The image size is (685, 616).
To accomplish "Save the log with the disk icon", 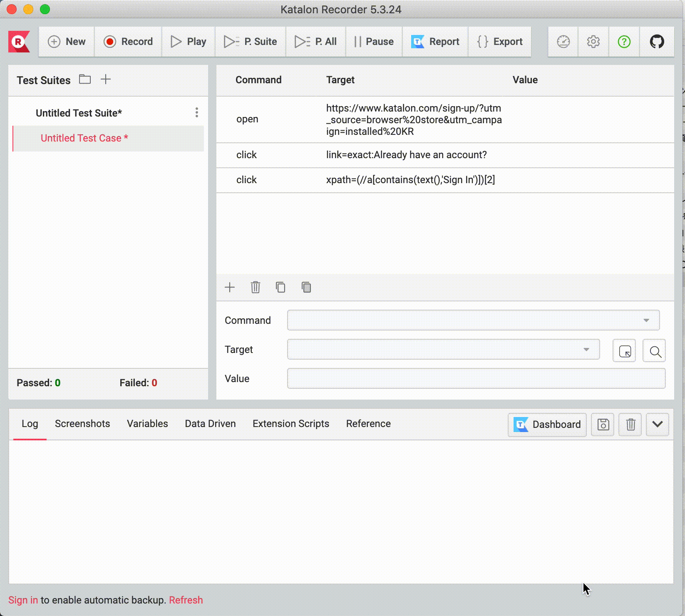I will [603, 425].
